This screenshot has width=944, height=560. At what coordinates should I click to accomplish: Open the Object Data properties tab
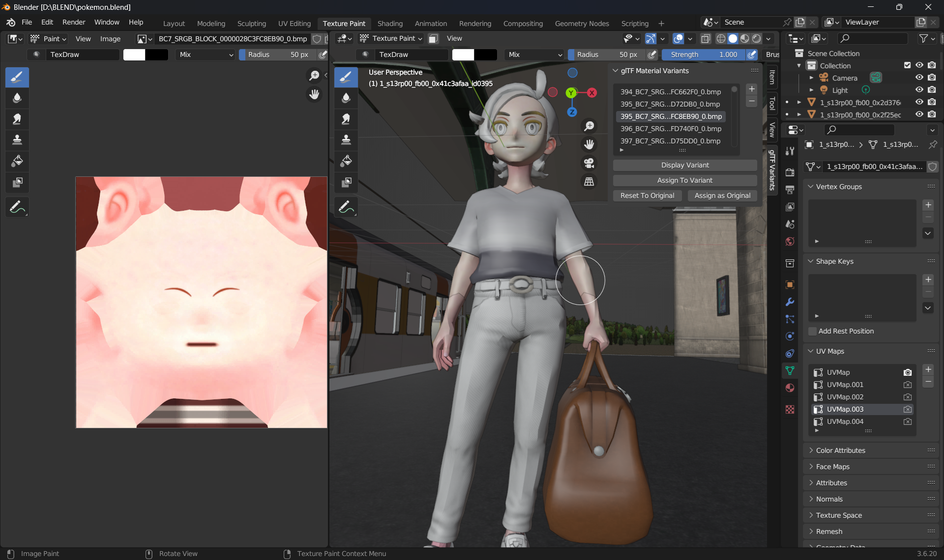(790, 371)
